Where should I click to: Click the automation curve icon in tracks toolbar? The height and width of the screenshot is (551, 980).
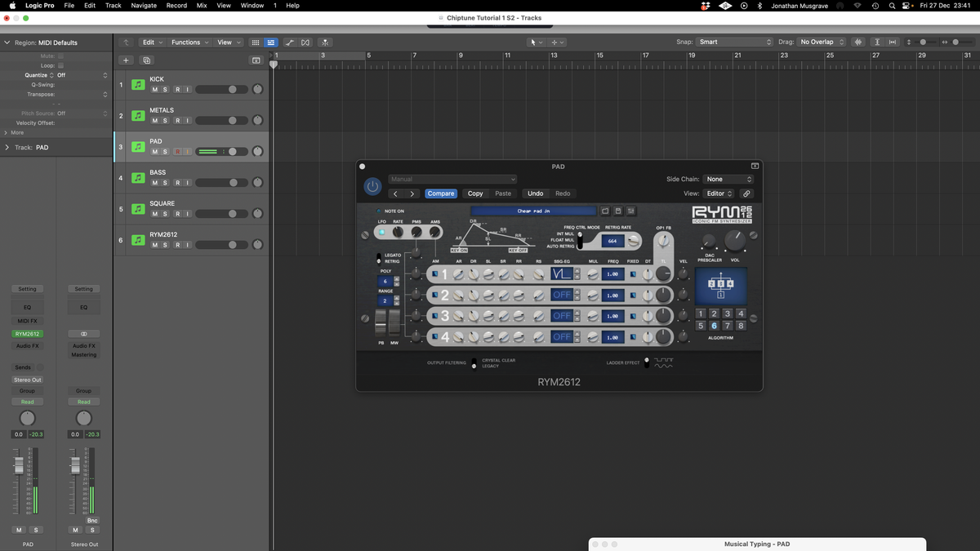(x=290, y=42)
